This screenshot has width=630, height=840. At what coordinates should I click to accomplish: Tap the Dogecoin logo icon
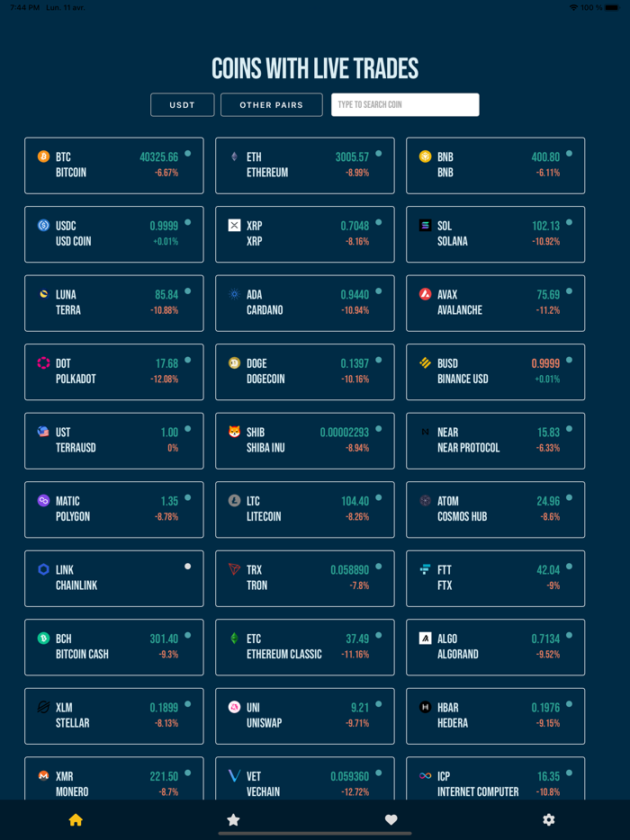coord(233,363)
